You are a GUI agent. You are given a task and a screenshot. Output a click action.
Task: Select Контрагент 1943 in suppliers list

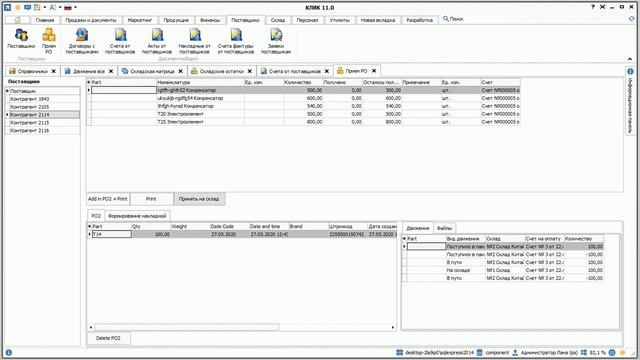42,99
